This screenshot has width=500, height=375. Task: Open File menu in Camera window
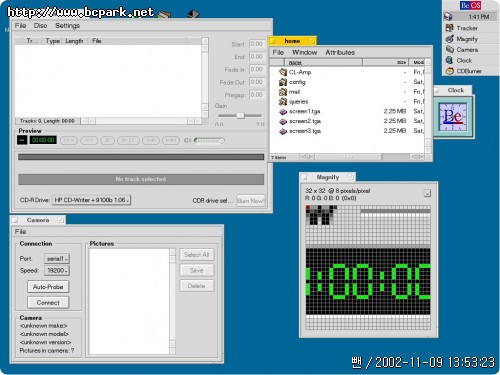pos(20,231)
